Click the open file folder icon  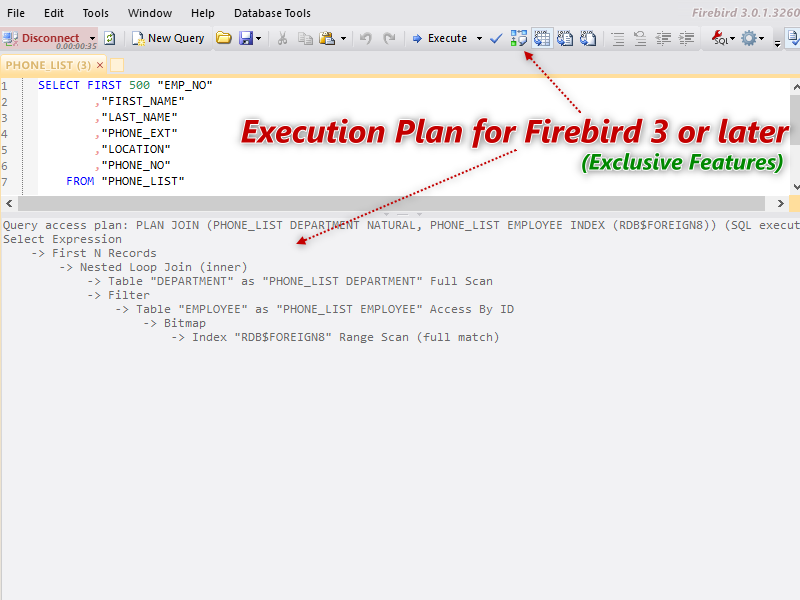point(223,38)
